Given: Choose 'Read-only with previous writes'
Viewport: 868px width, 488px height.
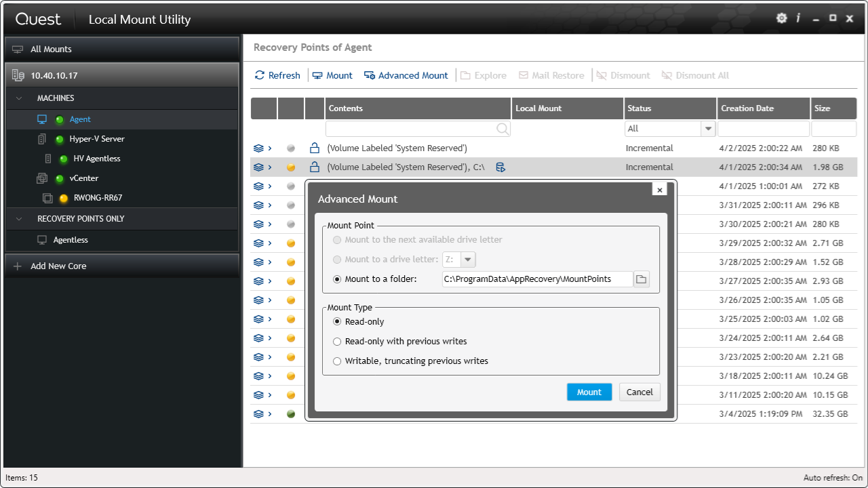Looking at the screenshot, I should pos(338,342).
